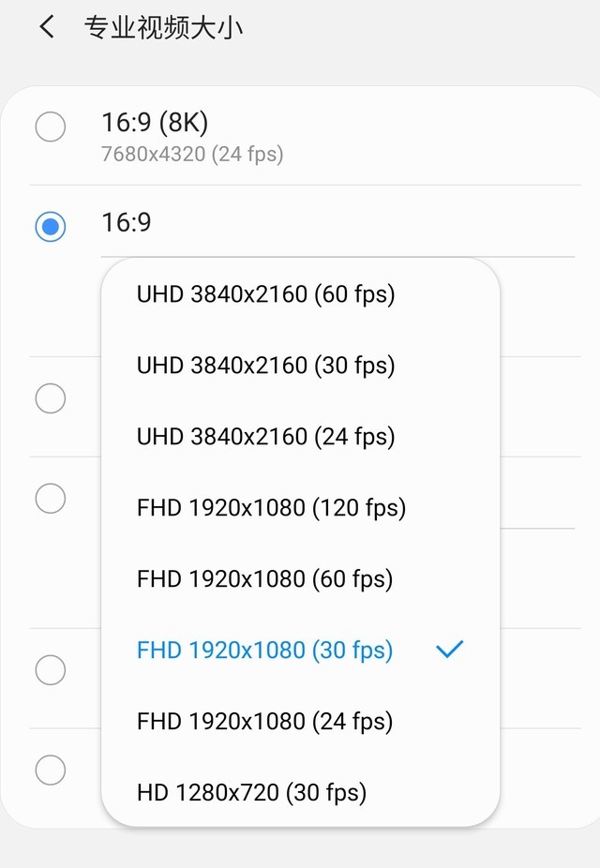This screenshot has height=868, width=600.
Task: Select FHD 1920x1080 (60 fps)
Action: [x=264, y=579]
